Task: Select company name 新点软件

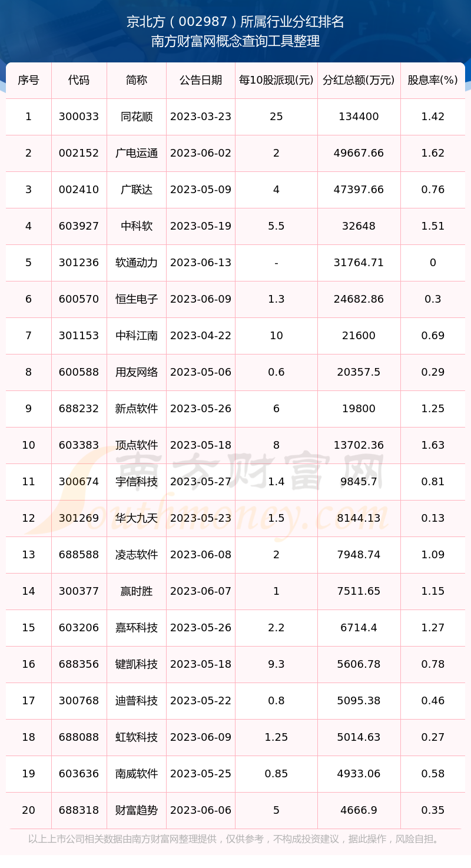Action: point(137,409)
